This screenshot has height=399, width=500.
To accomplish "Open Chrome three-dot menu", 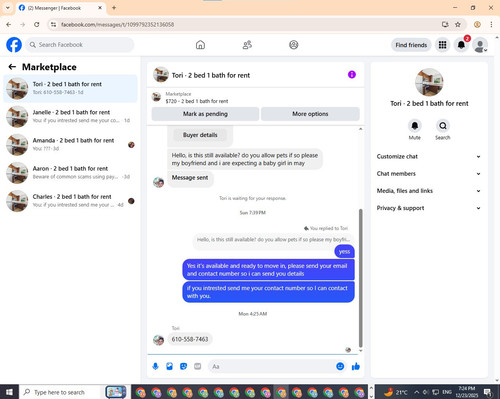I will pos(491,24).
